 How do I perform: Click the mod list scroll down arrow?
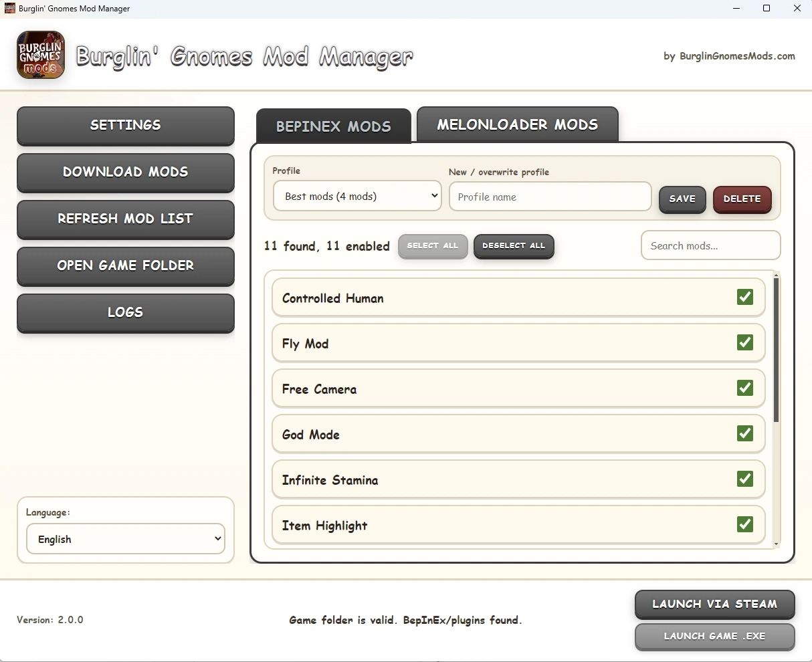(776, 544)
